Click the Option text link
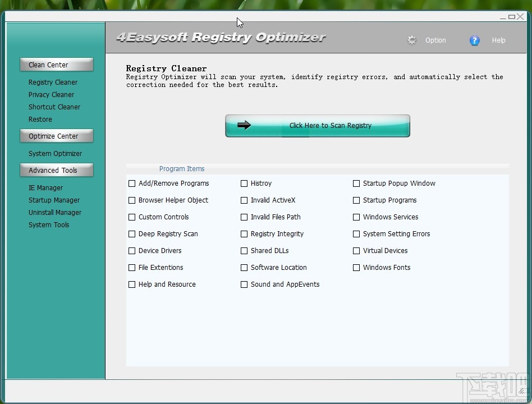This screenshot has height=404, width=532. tap(435, 40)
